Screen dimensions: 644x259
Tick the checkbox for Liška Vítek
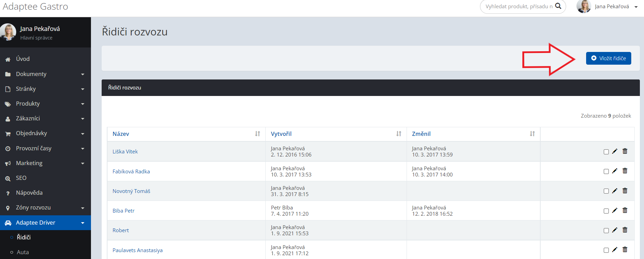[x=606, y=152]
